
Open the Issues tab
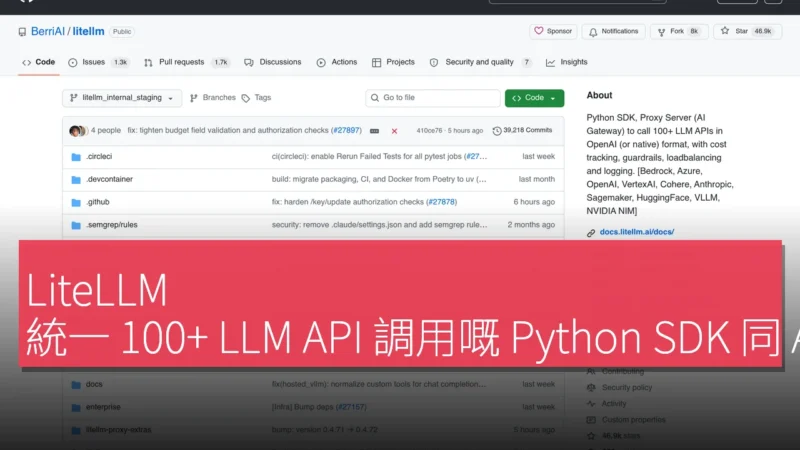[x=98, y=62]
